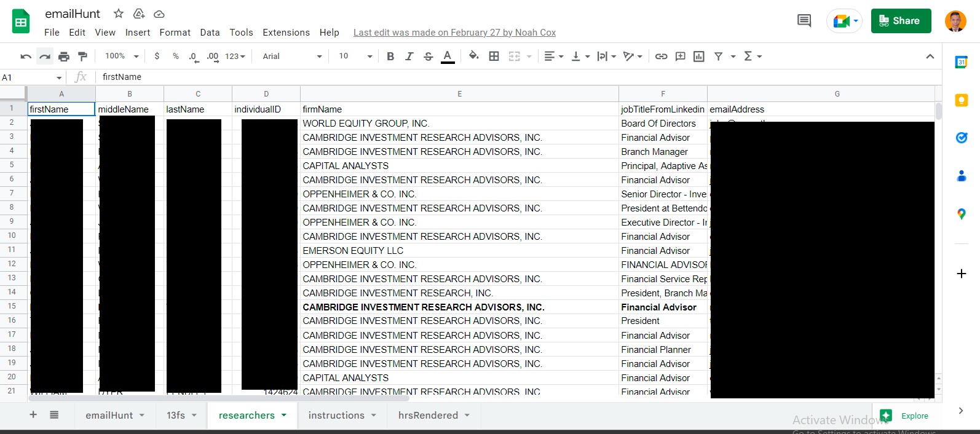
Task: View cloud save status icon
Action: [159, 14]
